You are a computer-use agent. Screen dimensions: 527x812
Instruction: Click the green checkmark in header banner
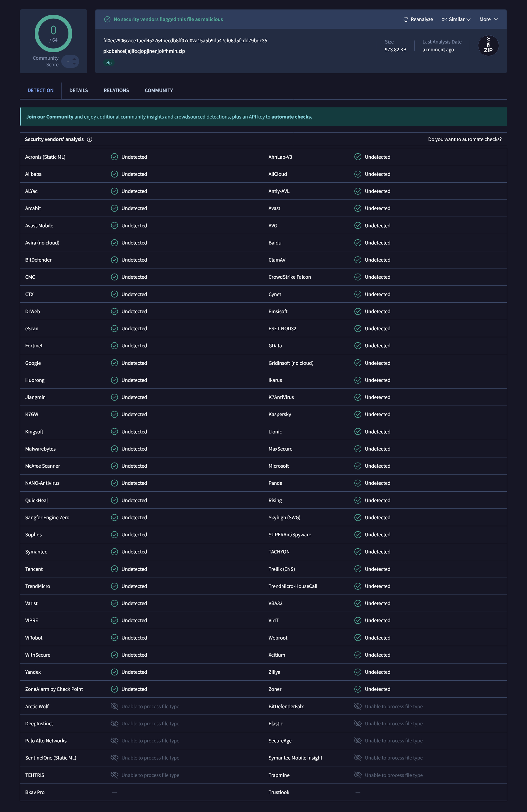[x=107, y=19]
